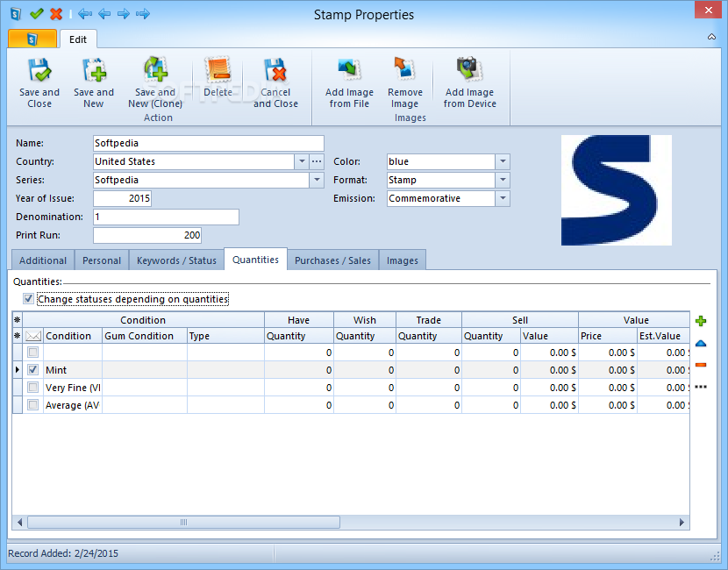Click the Year of Issue field
This screenshot has width=728, height=570.
click(122, 199)
